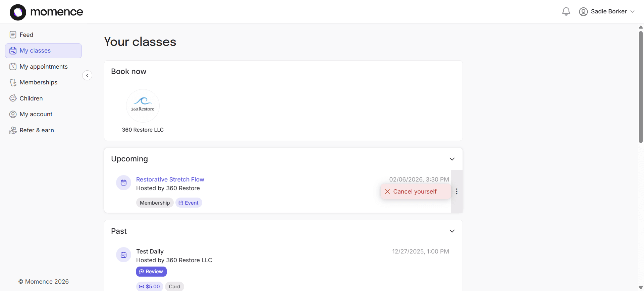
Task: Select the 360 Restore LLC label
Action: click(143, 130)
